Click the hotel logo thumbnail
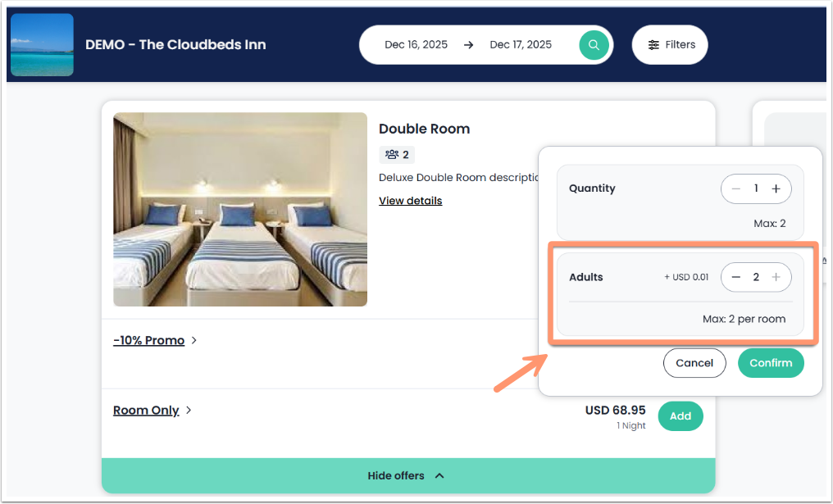The image size is (833, 504). point(42,45)
